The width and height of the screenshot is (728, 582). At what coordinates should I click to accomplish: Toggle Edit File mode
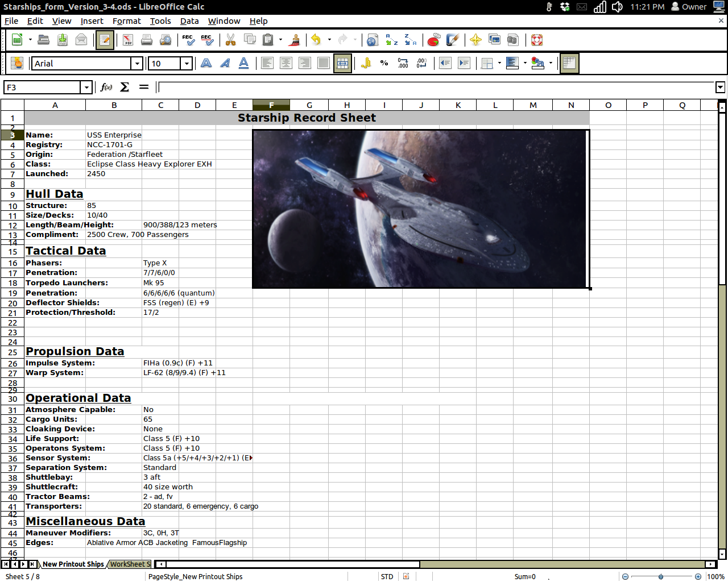click(105, 40)
